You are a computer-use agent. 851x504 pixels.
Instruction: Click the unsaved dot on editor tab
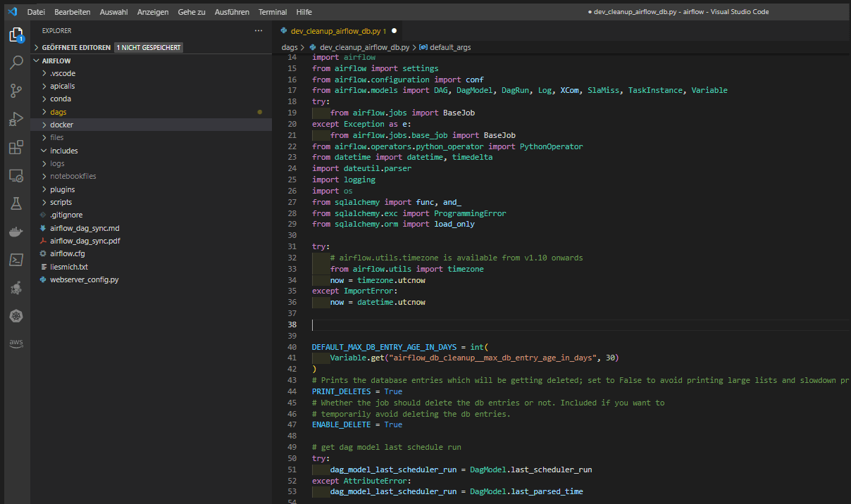coord(394,31)
